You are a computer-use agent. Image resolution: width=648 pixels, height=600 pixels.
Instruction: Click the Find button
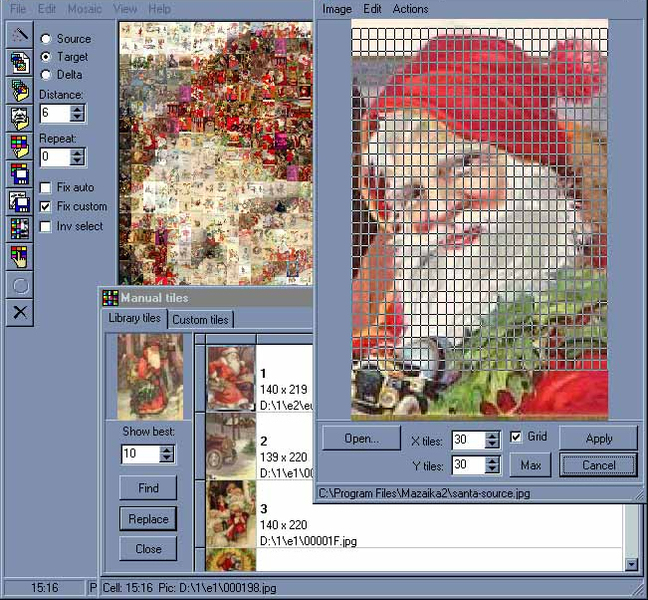148,488
